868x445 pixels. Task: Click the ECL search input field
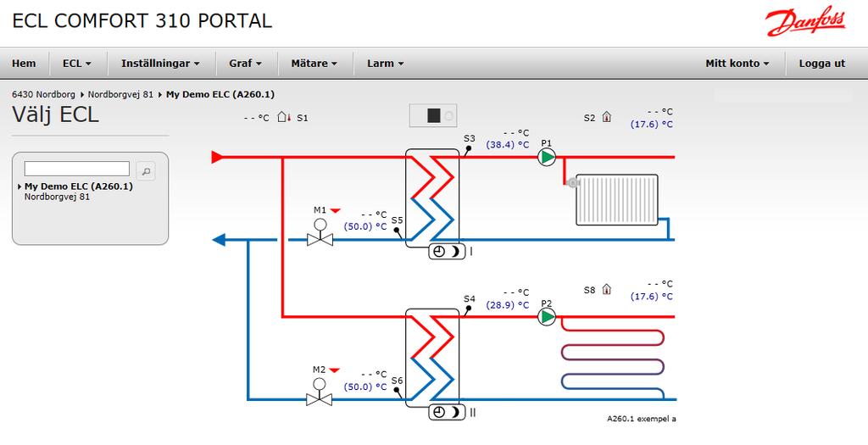pyautogui.click(x=77, y=169)
